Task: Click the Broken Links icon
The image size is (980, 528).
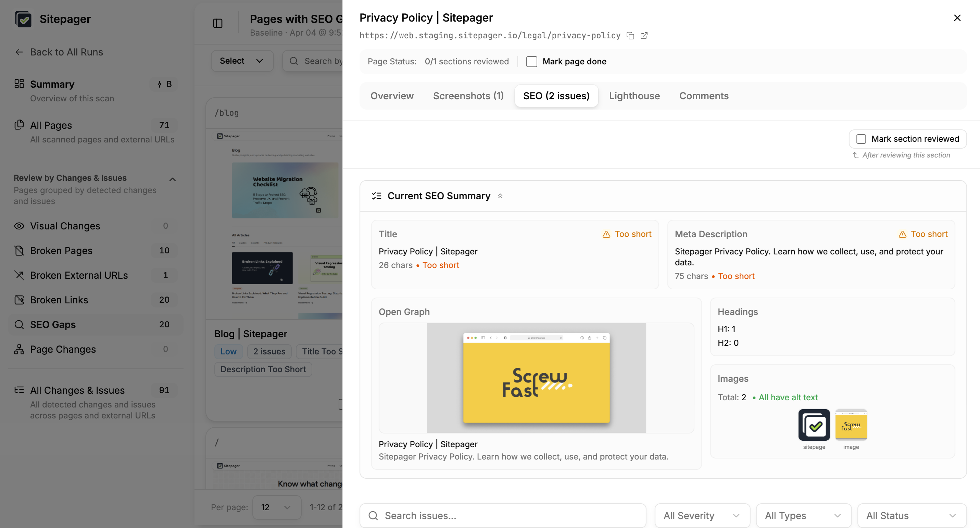Action: click(19, 300)
